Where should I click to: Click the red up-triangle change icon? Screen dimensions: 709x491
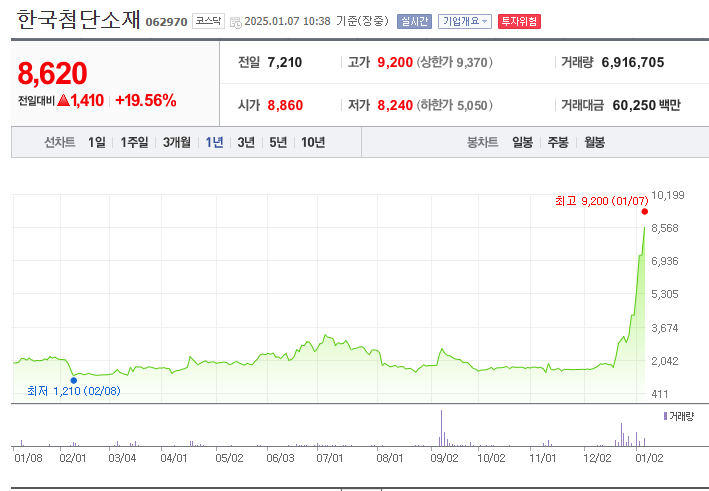64,100
